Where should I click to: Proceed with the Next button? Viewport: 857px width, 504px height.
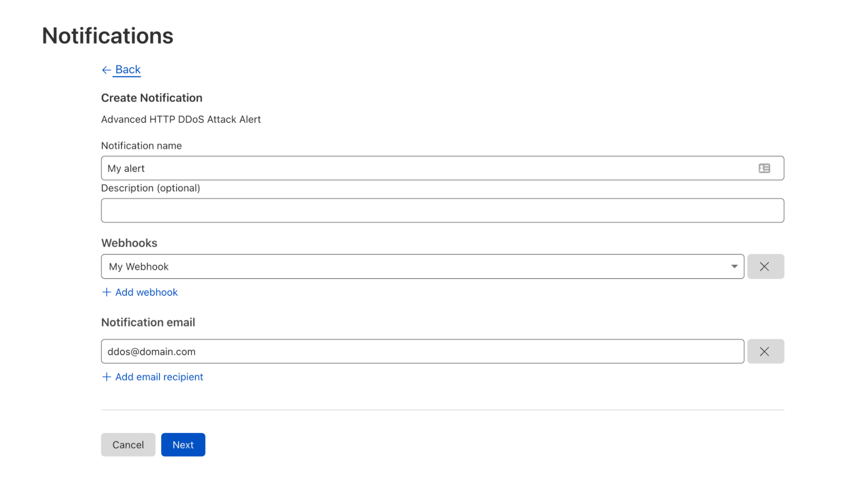[x=183, y=445]
